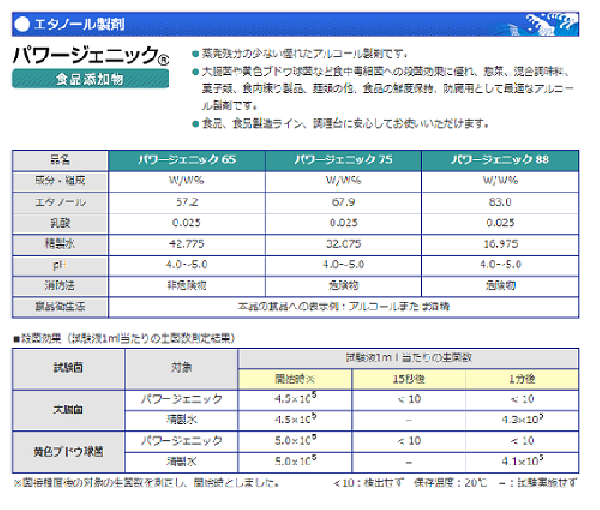
Task: Select the "保存温度：20℃" note
Action: 451,483
